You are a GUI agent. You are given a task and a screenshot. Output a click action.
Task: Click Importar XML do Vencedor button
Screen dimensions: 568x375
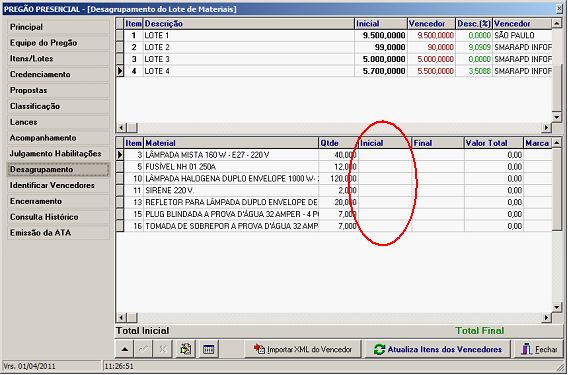[303, 349]
